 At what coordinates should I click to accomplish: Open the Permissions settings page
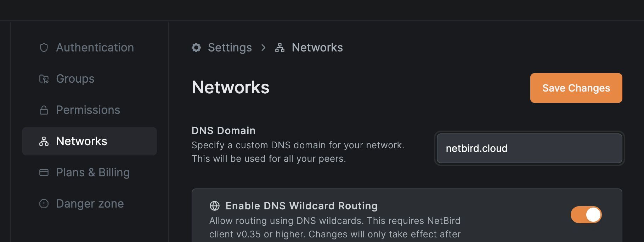(88, 110)
